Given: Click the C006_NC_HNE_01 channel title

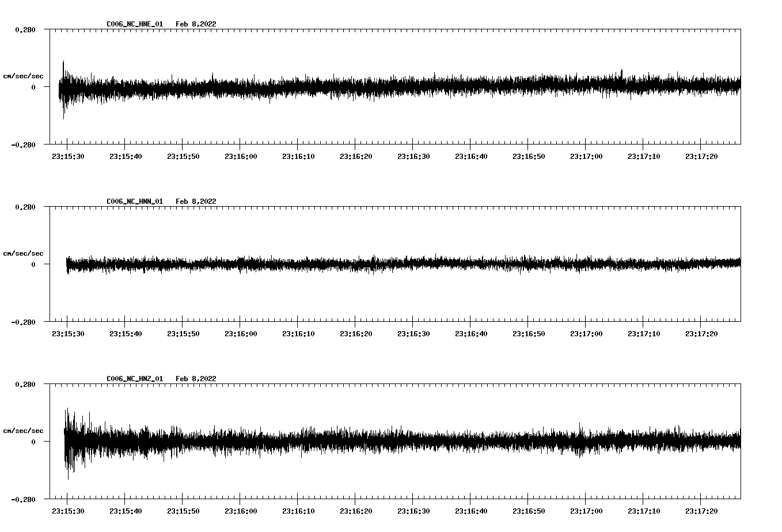Looking at the screenshot, I should coord(135,24).
